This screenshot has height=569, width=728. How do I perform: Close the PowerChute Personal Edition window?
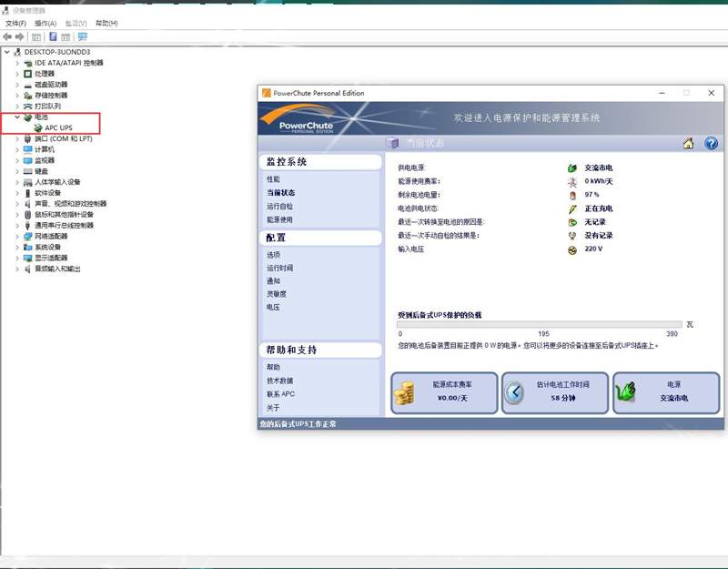[711, 94]
